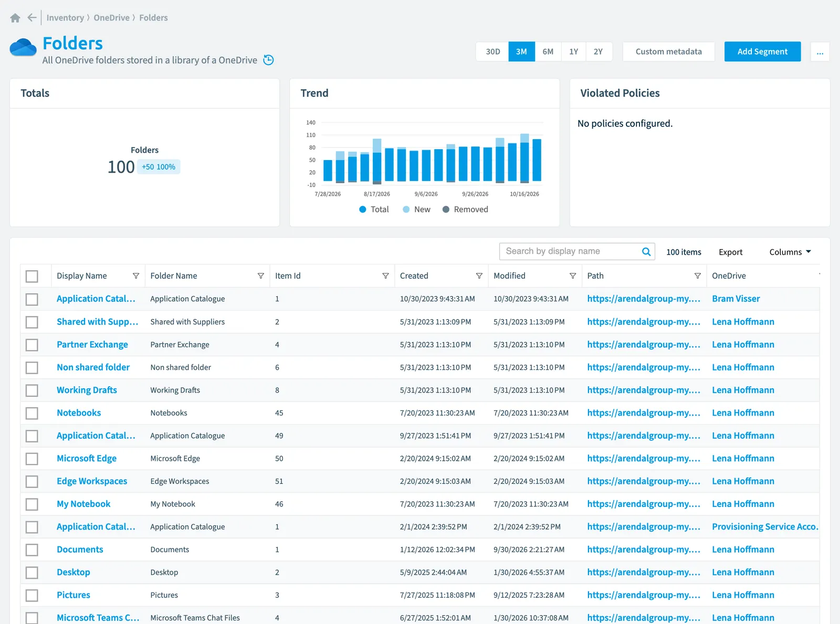Open the Modified column filter
Screen dimensions: 840x624
[573, 276]
